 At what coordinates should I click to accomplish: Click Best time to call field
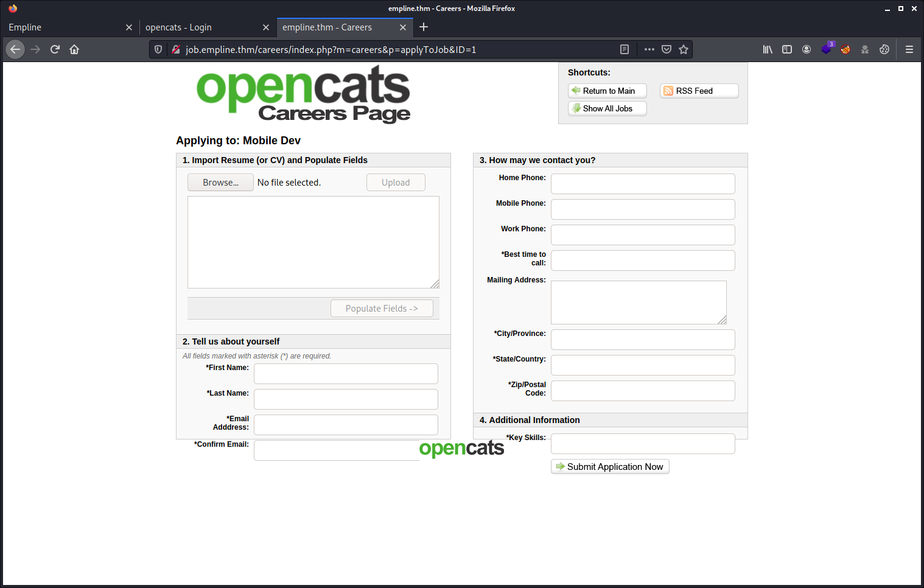tap(643, 261)
